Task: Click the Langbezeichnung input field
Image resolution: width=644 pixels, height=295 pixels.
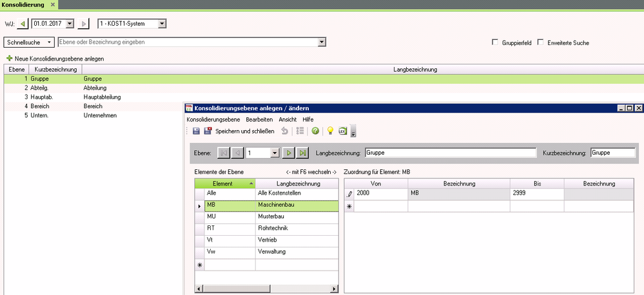Action: (450, 153)
